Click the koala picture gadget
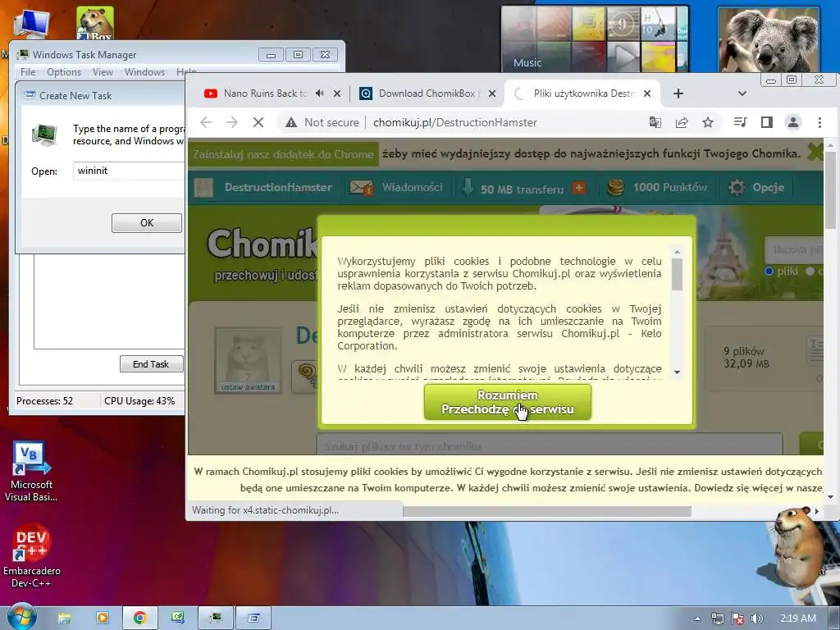 pos(769,40)
